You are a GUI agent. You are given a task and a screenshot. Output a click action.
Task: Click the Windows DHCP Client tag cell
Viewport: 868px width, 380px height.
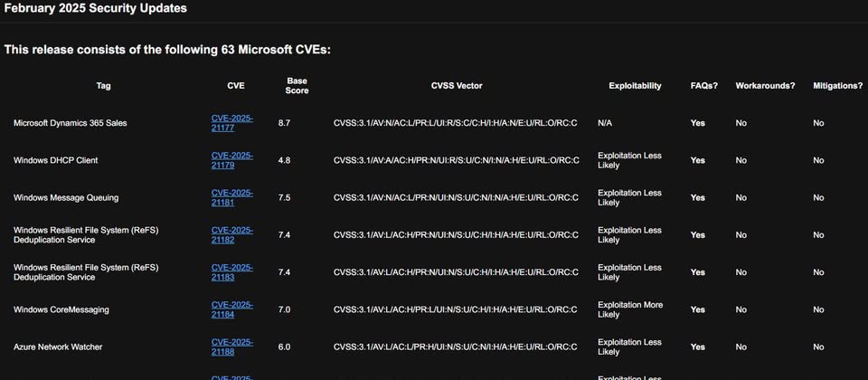pos(55,160)
